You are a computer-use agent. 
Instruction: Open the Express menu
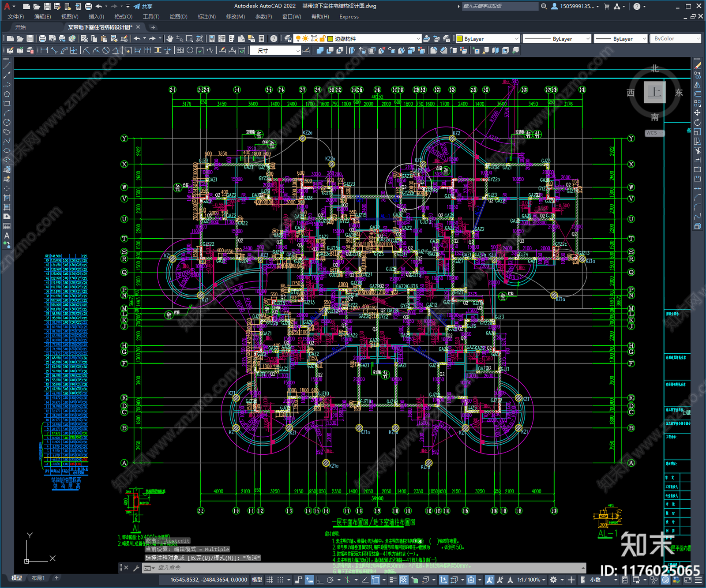coord(349,17)
